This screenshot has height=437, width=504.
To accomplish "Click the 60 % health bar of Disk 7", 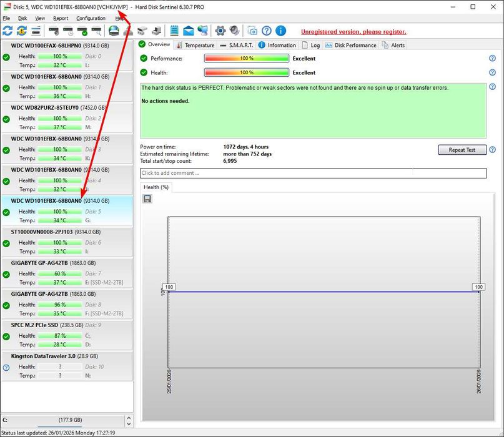I will [60, 273].
